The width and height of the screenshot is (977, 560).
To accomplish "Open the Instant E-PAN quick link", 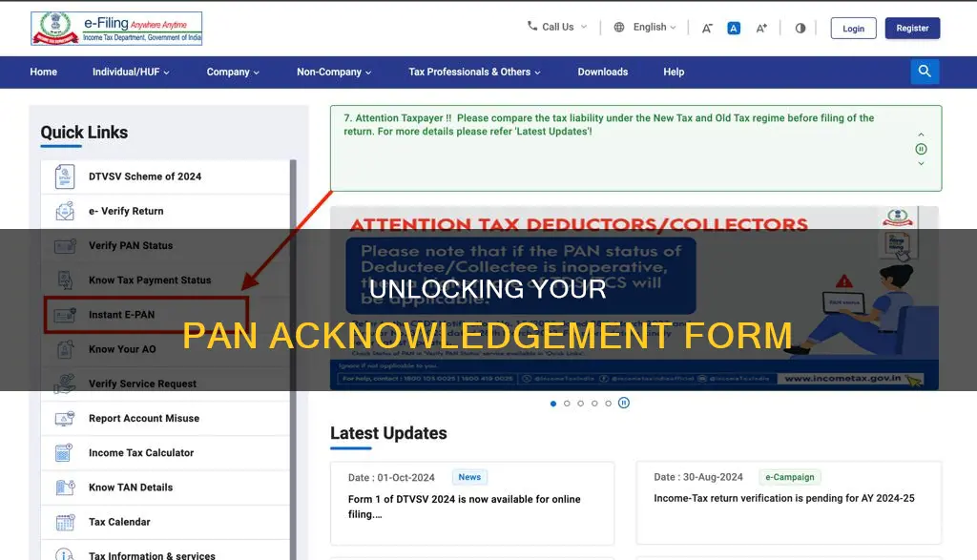I will pos(121,315).
